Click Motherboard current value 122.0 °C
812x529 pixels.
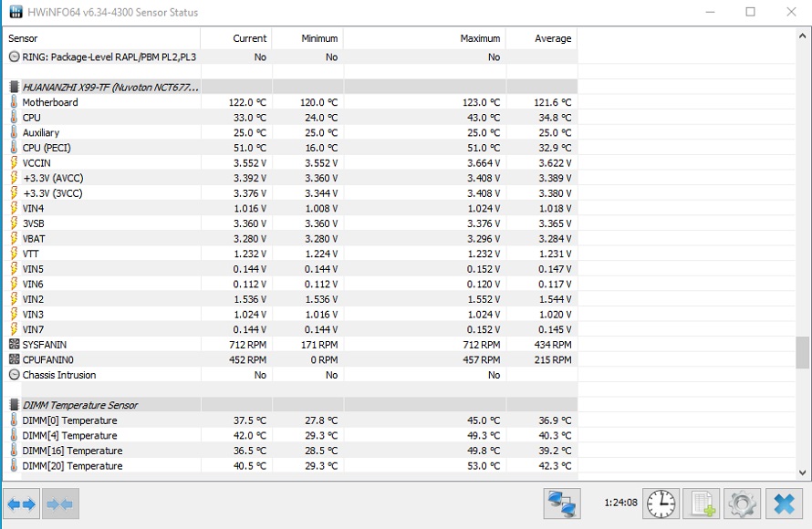(247, 102)
